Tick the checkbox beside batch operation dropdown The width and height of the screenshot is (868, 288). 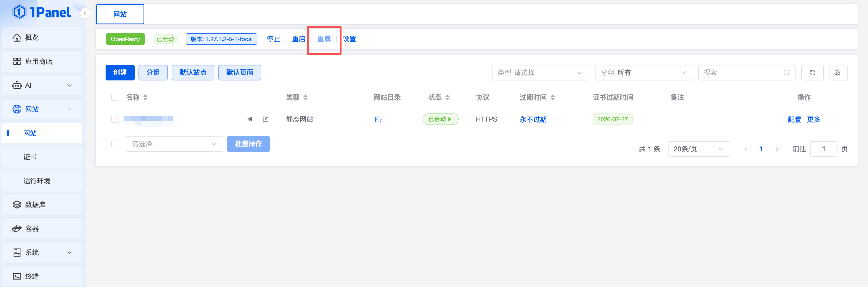[x=115, y=144]
